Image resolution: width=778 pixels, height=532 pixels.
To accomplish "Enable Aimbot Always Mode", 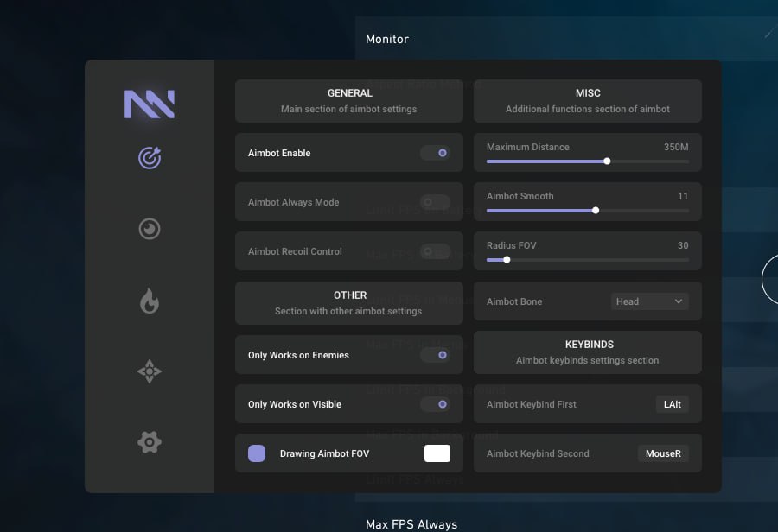I will point(435,202).
